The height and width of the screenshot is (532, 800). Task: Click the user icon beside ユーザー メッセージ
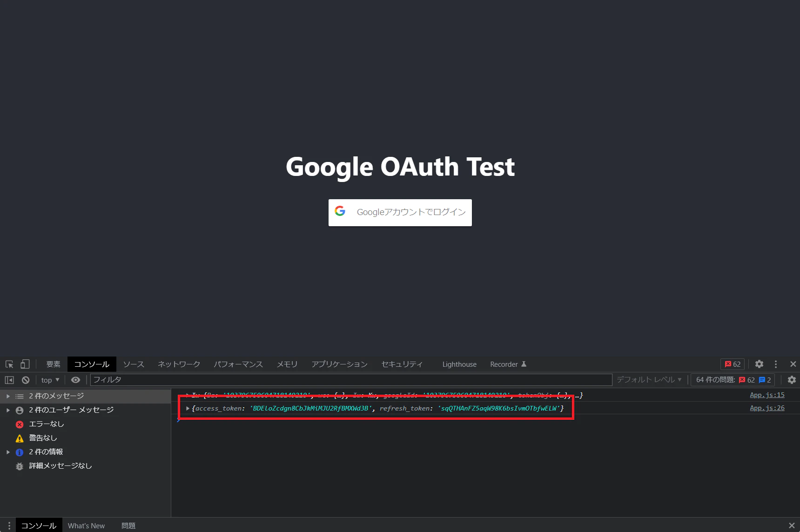click(x=20, y=410)
